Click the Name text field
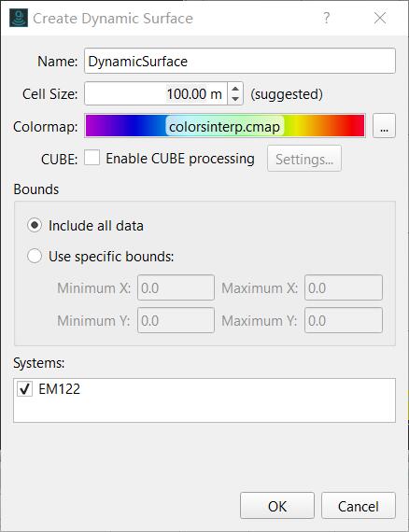Screen dimensions: 409x532 click(x=240, y=61)
